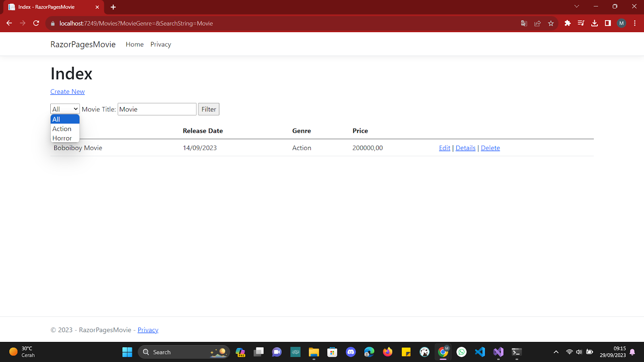
Task: Open Downloads from the Chrome toolbar
Action: click(594, 23)
